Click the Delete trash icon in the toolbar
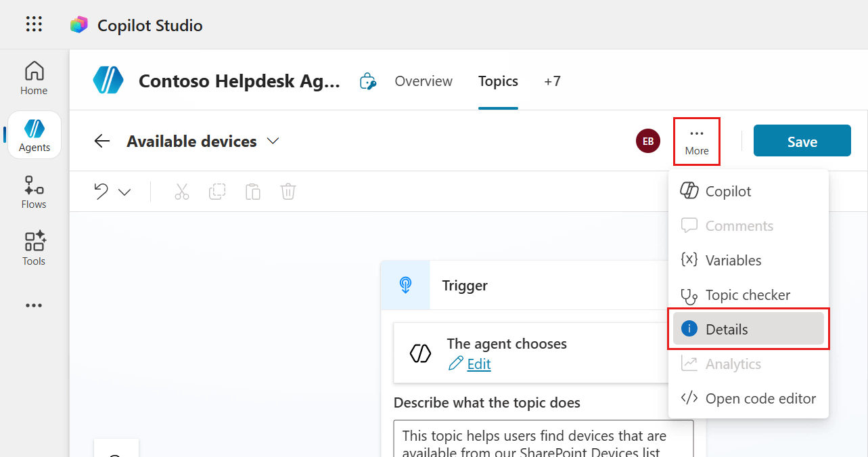Viewport: 868px width, 457px height. click(x=288, y=191)
